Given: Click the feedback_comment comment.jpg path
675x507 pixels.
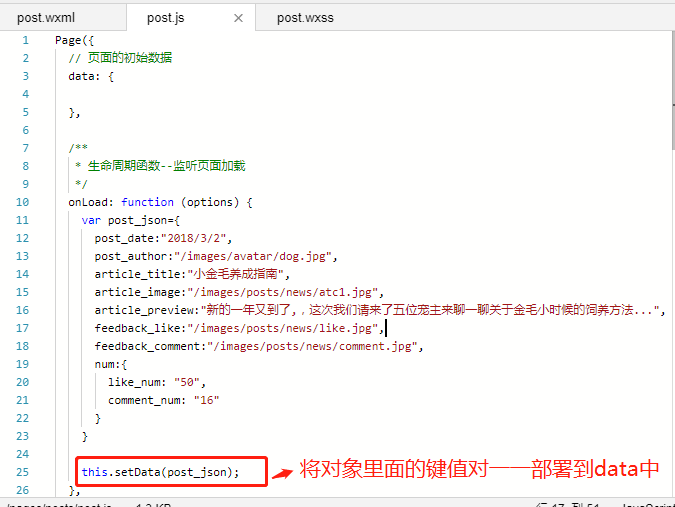Looking at the screenshot, I should [312, 346].
